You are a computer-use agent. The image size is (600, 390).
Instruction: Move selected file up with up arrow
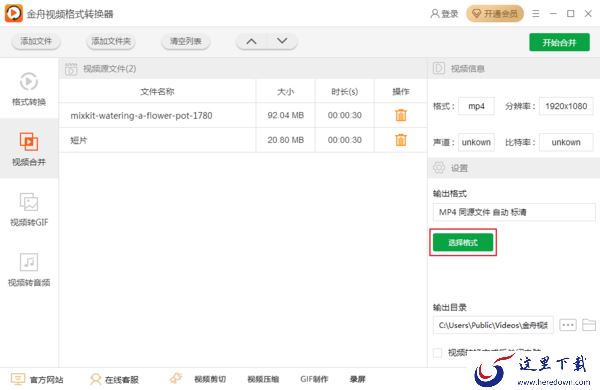click(x=251, y=41)
